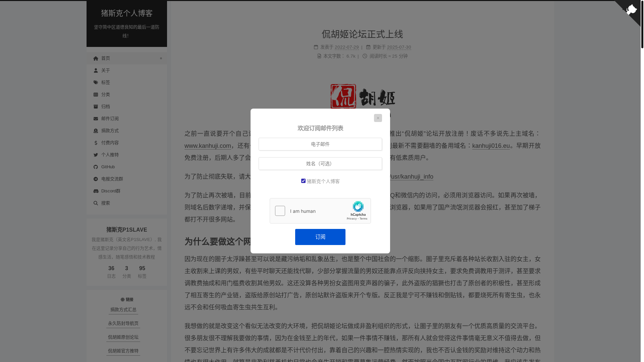Image resolution: width=644 pixels, height=362 pixels.
Task: Open the 邮件订阅 menu item
Action: tap(127, 119)
